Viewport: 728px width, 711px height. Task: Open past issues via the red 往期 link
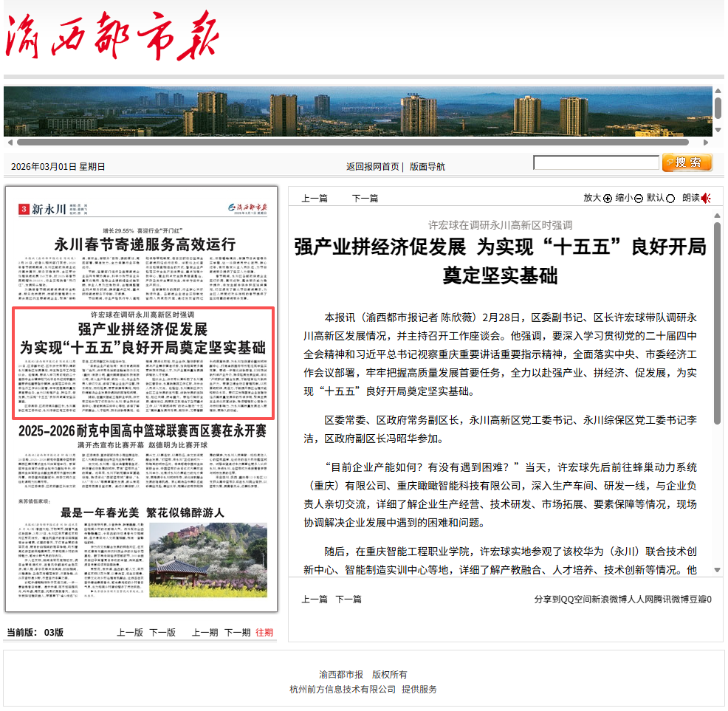(x=264, y=632)
